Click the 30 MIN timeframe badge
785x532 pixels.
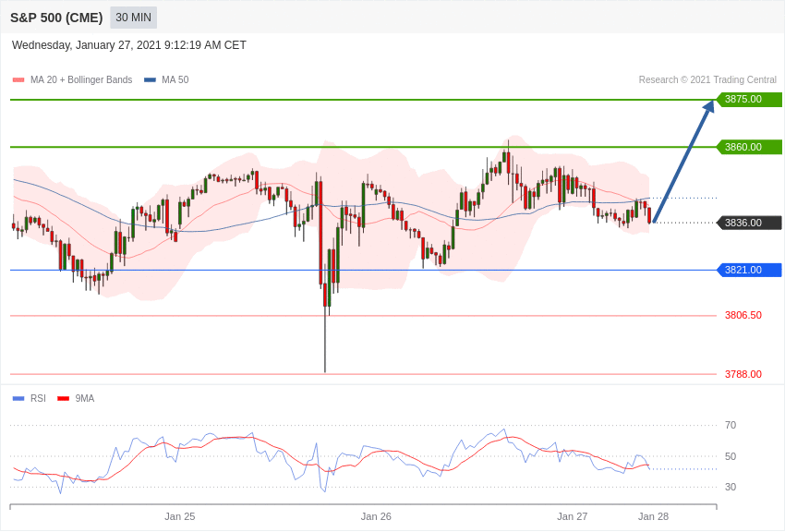coord(133,18)
